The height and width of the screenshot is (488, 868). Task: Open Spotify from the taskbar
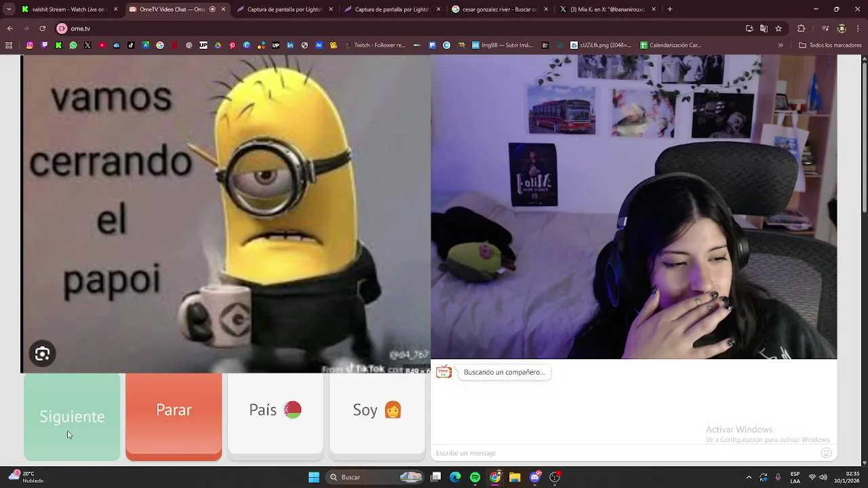[x=475, y=477]
